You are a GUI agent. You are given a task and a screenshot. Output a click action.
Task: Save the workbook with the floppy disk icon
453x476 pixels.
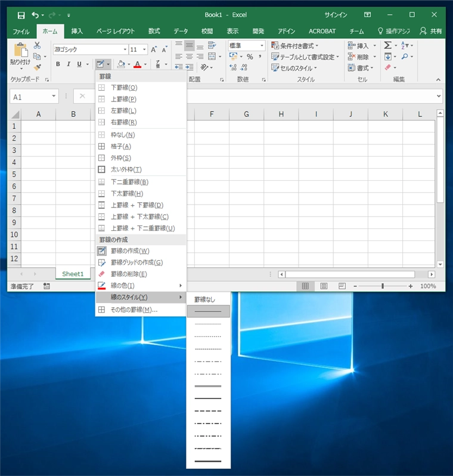click(21, 15)
